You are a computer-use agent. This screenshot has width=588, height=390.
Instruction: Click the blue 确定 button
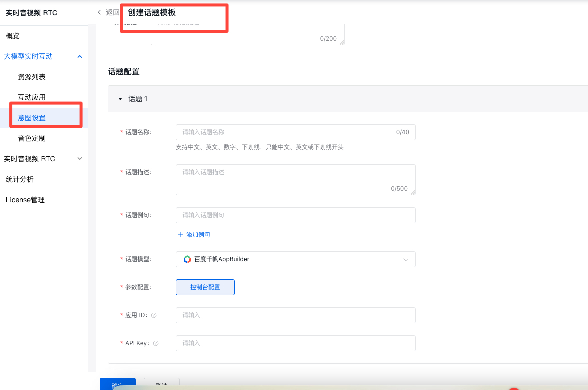point(118,384)
